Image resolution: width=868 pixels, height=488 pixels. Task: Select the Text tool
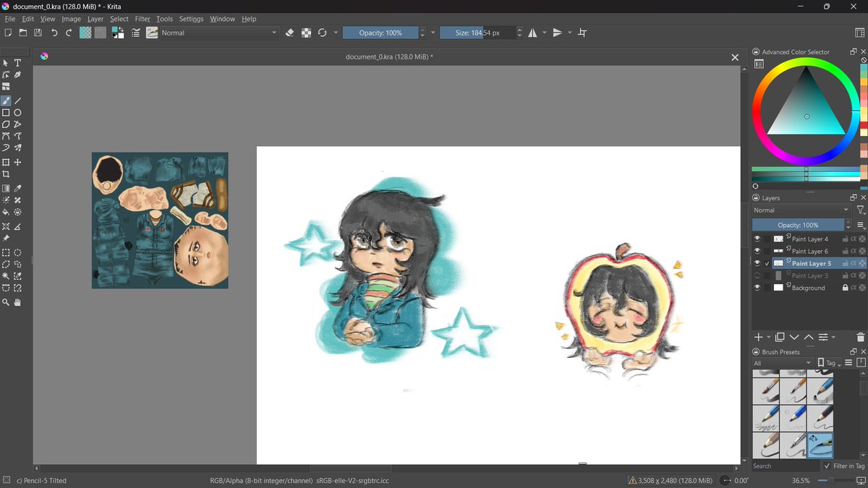pyautogui.click(x=18, y=63)
